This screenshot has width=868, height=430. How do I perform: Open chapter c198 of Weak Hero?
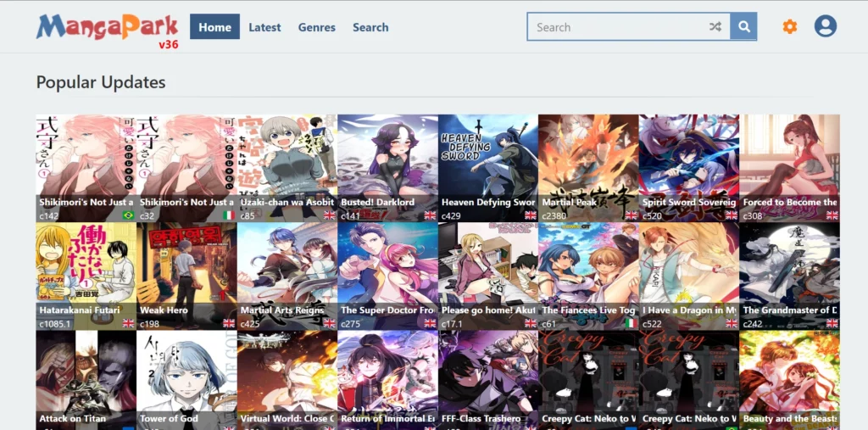[149, 323]
